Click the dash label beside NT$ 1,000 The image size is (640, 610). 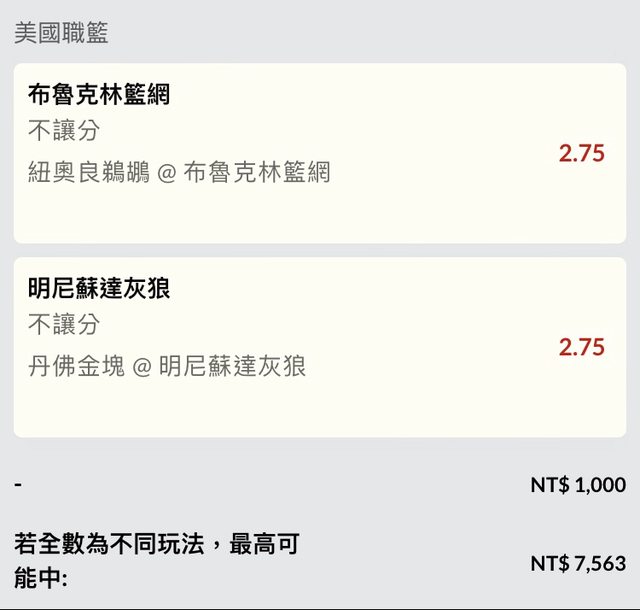[18, 485]
